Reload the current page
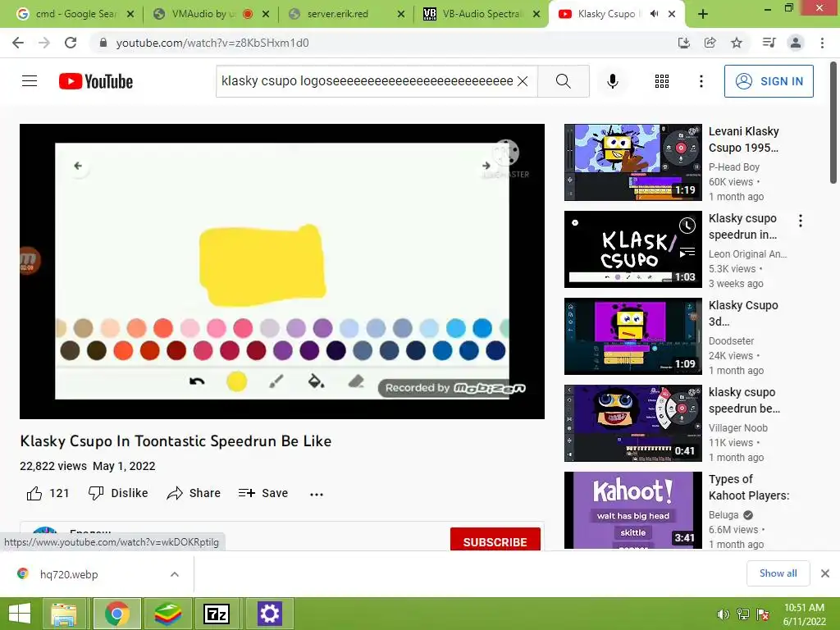This screenshot has height=630, width=840. point(71,43)
